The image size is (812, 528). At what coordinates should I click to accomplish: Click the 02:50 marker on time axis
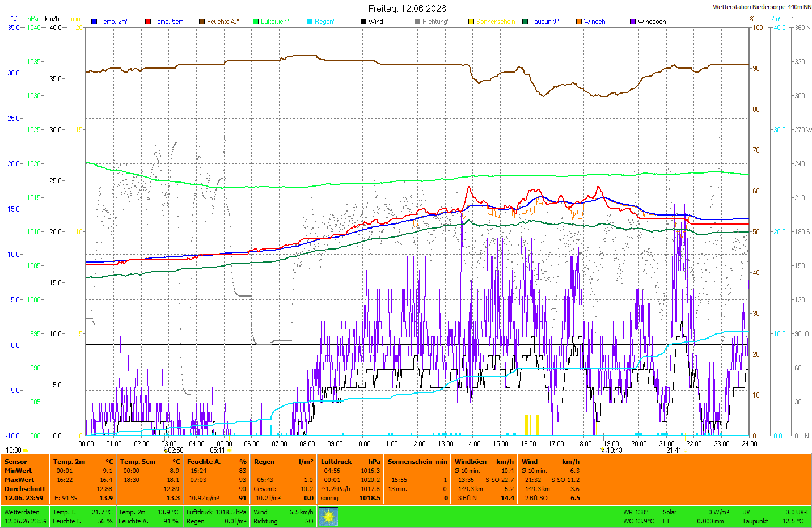coord(174,450)
